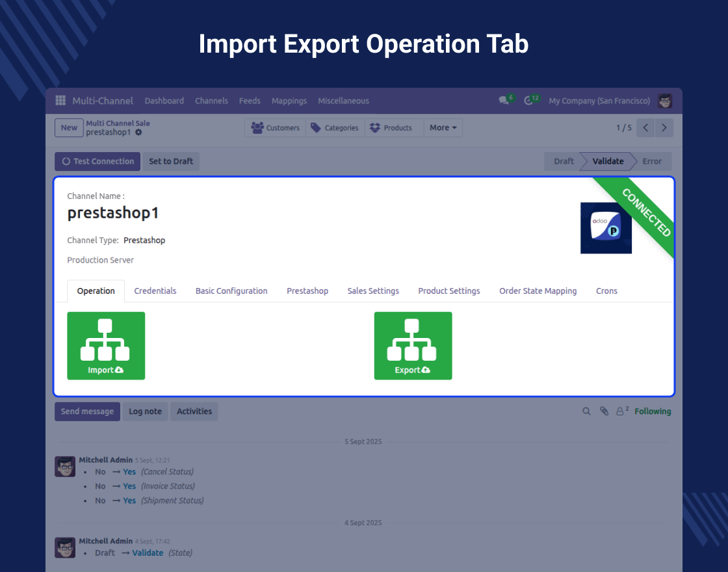Click Mitchell Admin avatar on 5 Sept message
This screenshot has width=728, height=572.
(65, 466)
